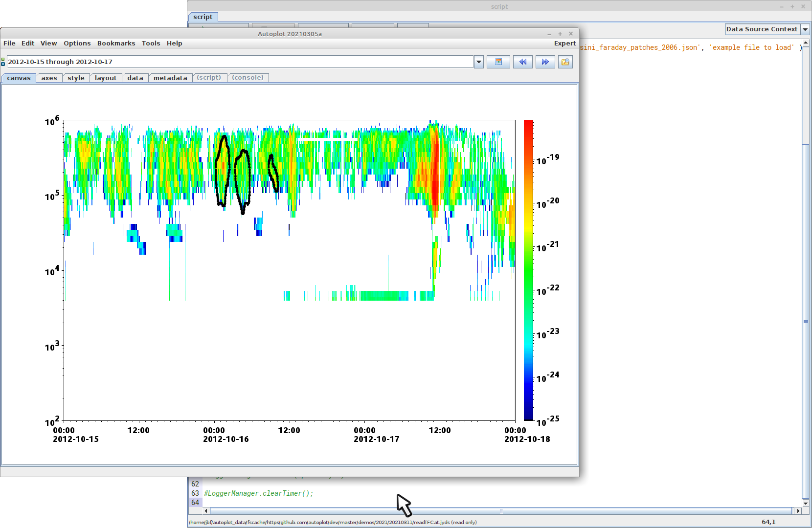812x528 pixels.
Task: Click the #LoggerManager.clearTimer() code line
Action: 258,493
